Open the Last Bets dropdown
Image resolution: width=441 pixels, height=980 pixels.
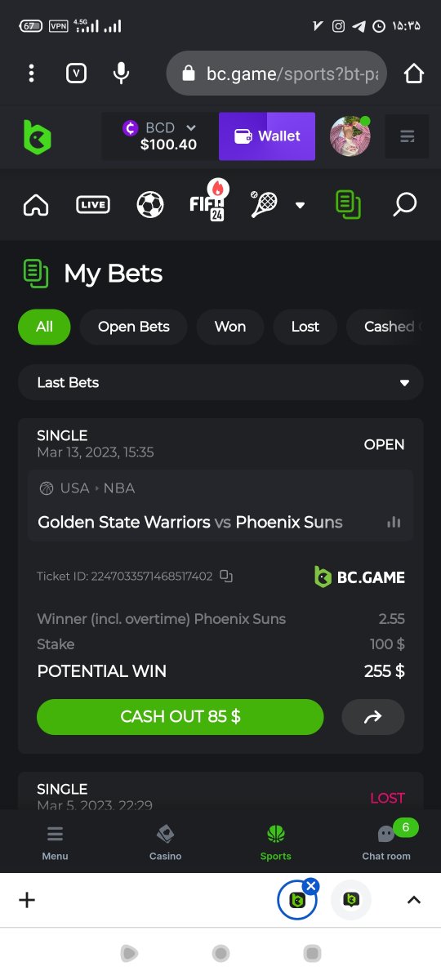coord(220,382)
